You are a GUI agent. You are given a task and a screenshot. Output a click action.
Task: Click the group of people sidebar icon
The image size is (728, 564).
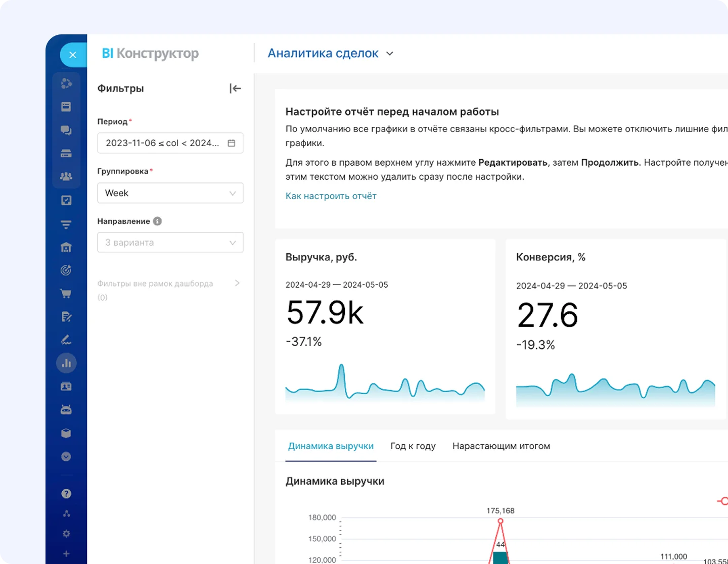tap(66, 176)
